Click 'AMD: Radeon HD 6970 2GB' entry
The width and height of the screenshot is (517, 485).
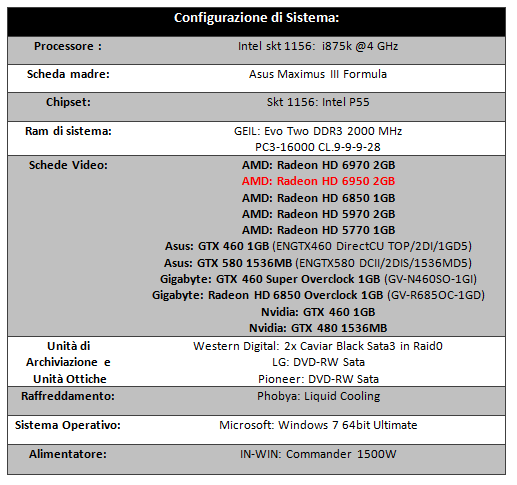click(318, 165)
